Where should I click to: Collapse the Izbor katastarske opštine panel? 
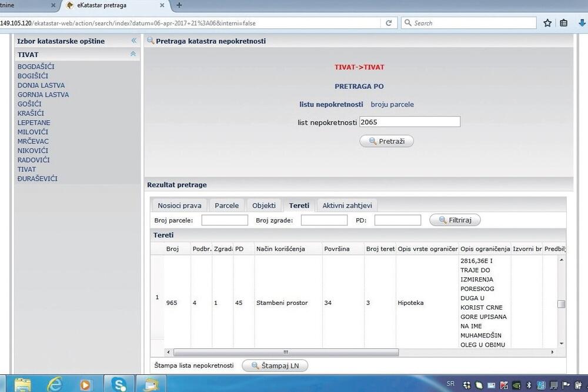(133, 41)
